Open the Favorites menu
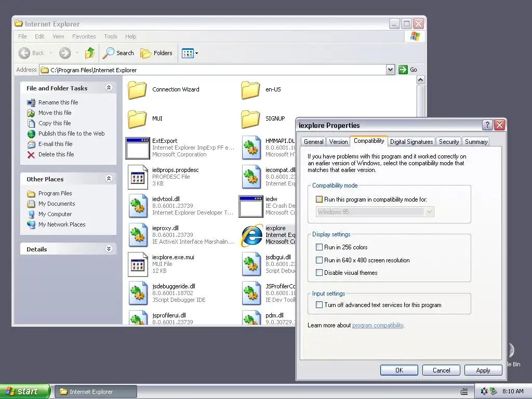This screenshot has width=532, height=399. [x=84, y=36]
